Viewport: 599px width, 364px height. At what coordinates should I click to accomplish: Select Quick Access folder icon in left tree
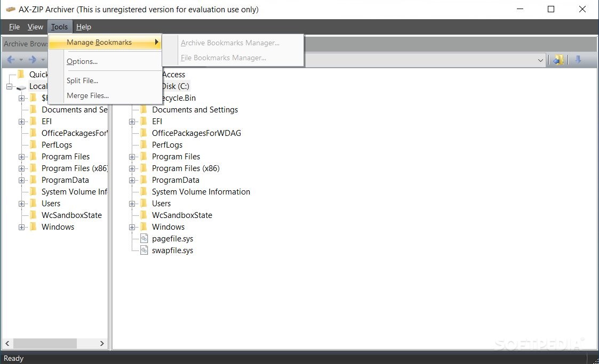point(21,74)
